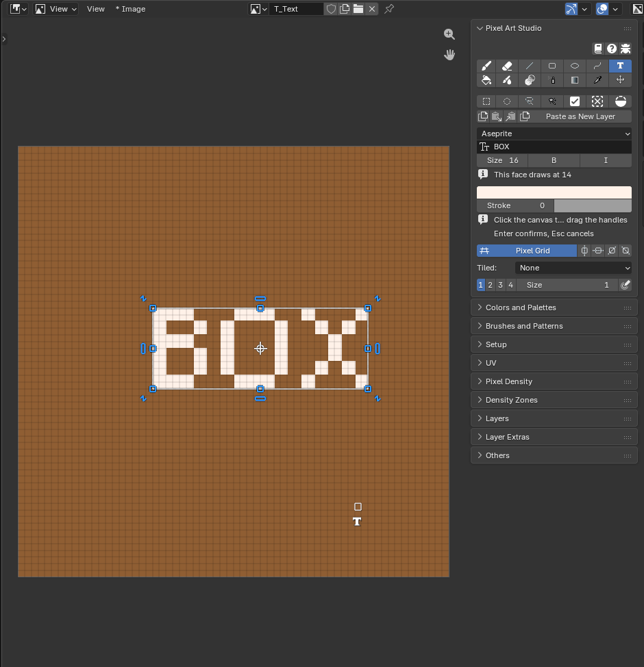
Task: Click the select-all checkmark icon
Action: pyautogui.click(x=575, y=101)
